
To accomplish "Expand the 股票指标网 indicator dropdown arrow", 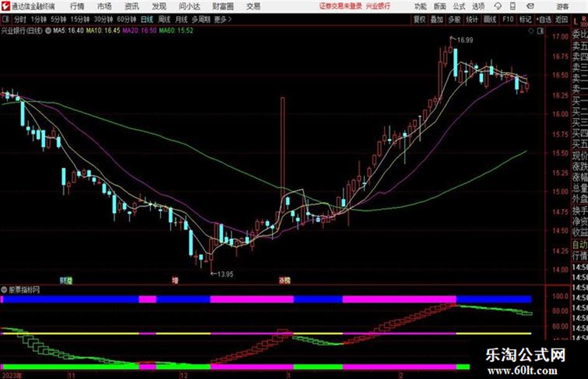I will pos(4,290).
